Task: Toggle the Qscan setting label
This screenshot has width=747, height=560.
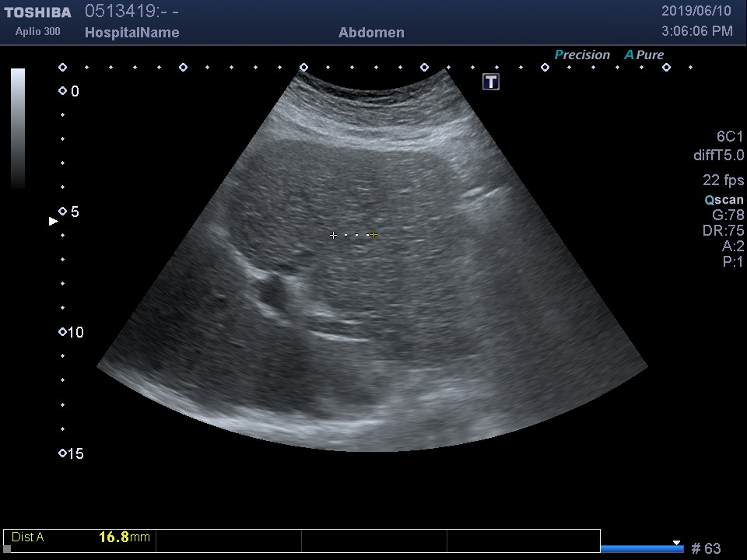Action: tap(724, 200)
